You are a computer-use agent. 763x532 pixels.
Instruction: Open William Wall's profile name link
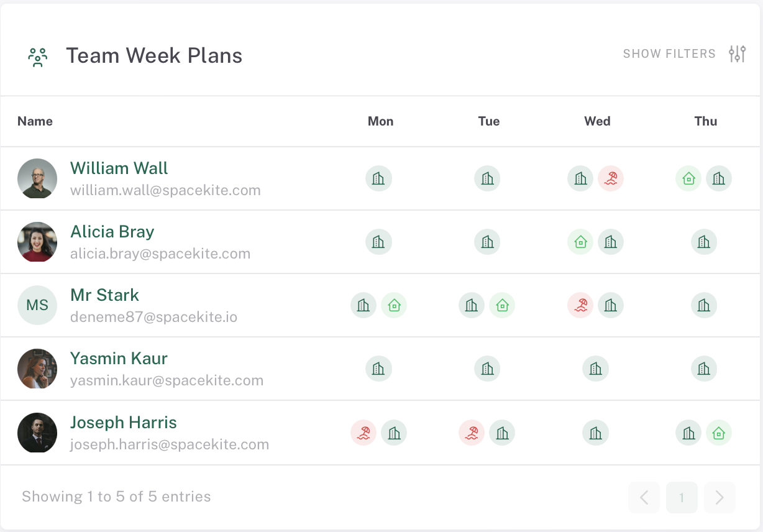click(x=119, y=168)
